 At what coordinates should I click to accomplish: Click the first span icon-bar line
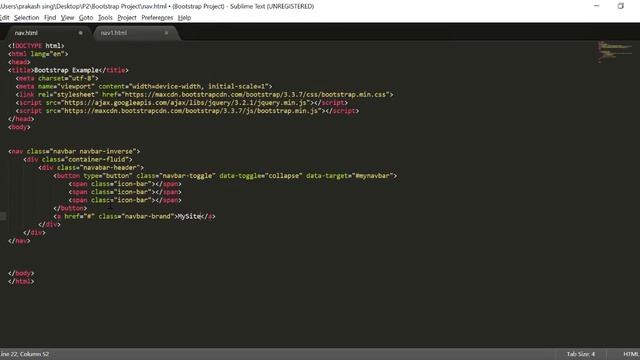coord(125,184)
